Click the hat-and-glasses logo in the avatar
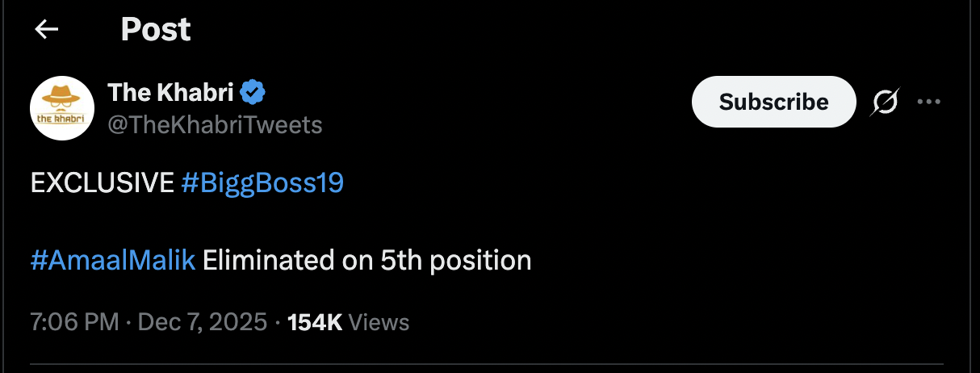 point(62,97)
